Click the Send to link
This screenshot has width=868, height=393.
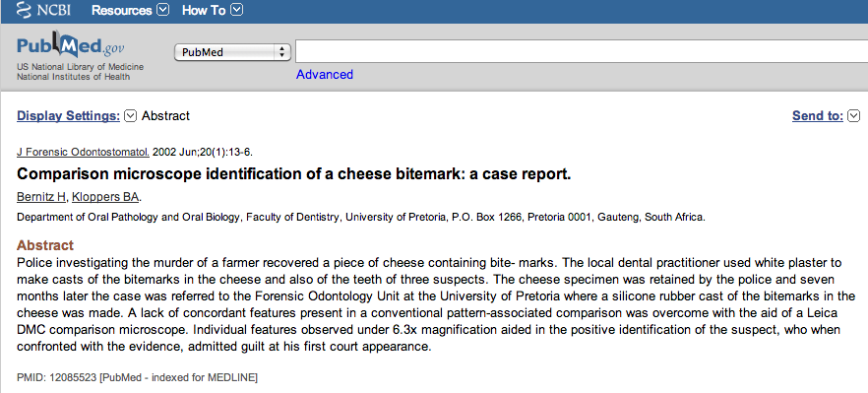tap(818, 116)
